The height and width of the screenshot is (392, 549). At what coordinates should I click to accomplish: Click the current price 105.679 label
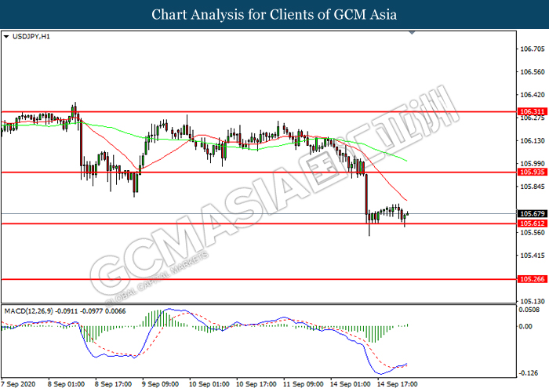click(x=532, y=213)
